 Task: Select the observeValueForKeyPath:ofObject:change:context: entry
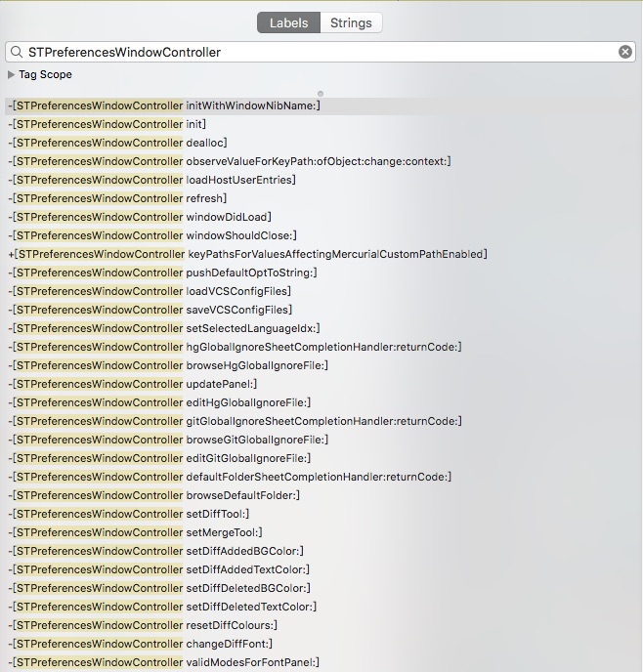coord(229,161)
